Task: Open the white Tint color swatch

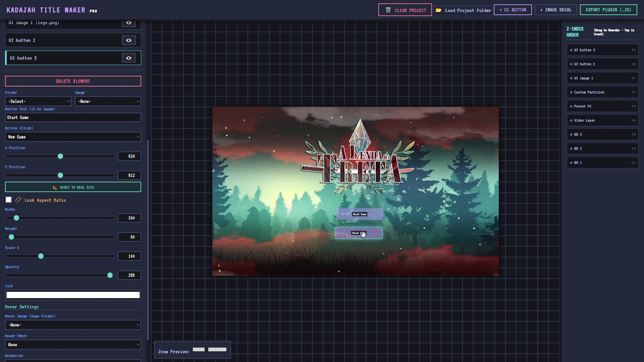Action: [73, 295]
